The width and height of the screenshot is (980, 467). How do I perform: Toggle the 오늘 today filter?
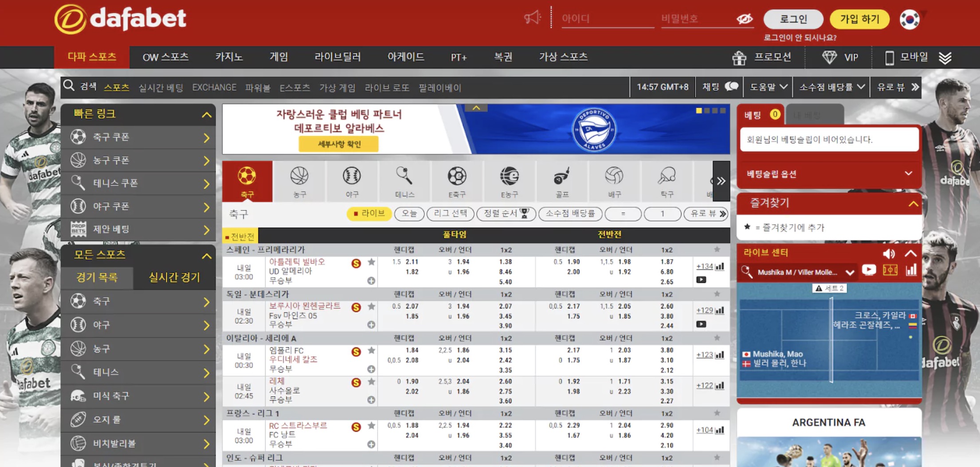point(409,214)
